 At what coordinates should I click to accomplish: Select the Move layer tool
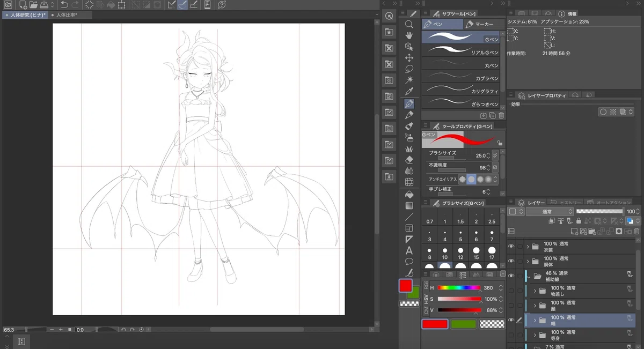[409, 58]
